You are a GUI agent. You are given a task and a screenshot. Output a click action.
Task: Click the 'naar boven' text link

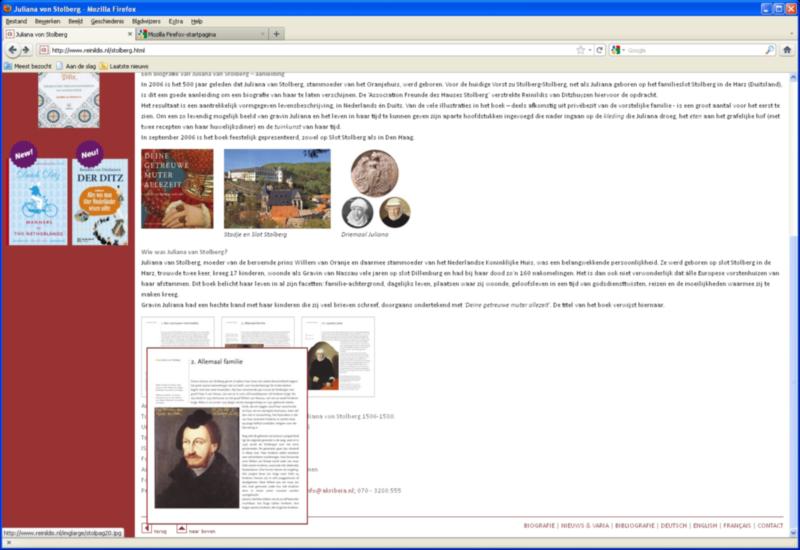[202, 531]
